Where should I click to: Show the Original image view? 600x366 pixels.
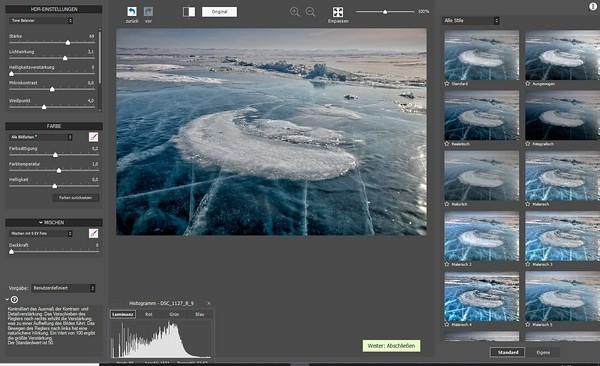pyautogui.click(x=219, y=12)
